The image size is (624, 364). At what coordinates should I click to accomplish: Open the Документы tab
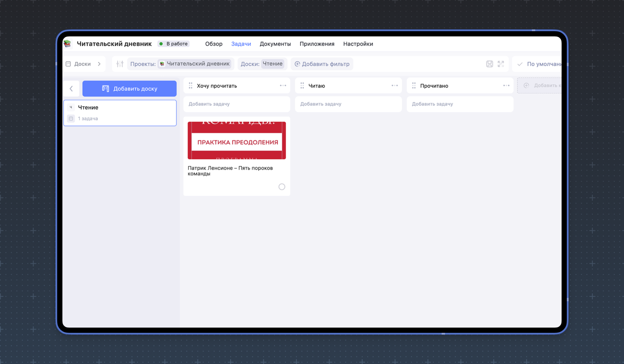point(275,44)
